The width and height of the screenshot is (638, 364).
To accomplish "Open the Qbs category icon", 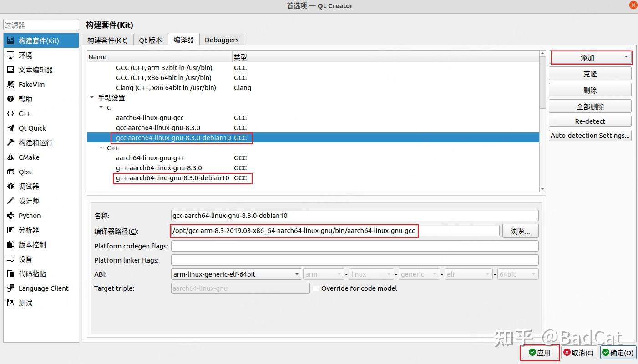I will pyautogui.click(x=10, y=172).
